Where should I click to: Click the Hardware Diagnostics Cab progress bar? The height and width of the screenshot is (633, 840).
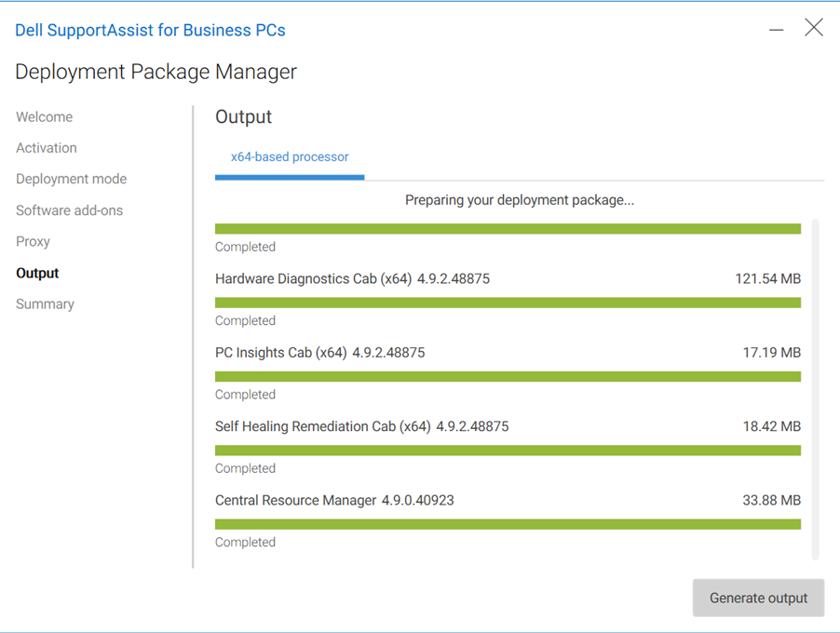pyautogui.click(x=508, y=302)
